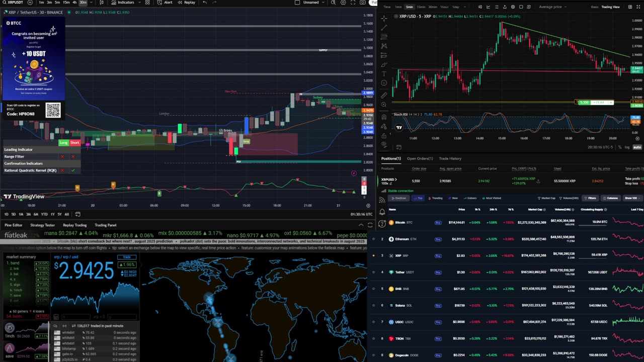Open go-to-date calendar icon
The height and width of the screenshot is (362, 644).
pos(77,214)
